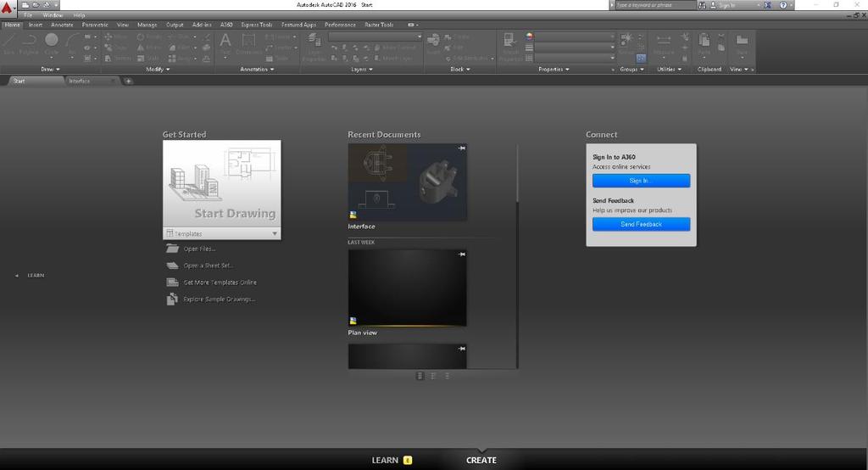
Task: Expand the Annotation panel
Action: (x=257, y=70)
